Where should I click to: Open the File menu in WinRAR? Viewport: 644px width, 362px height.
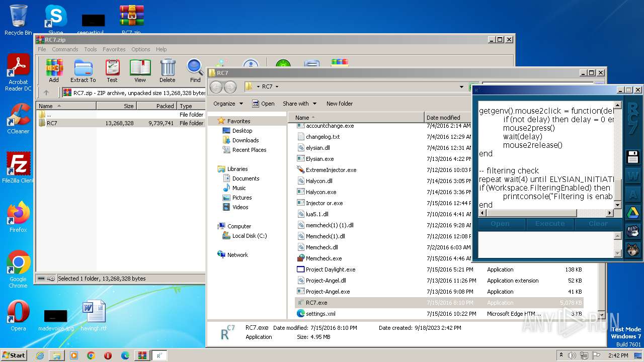pyautogui.click(x=42, y=49)
